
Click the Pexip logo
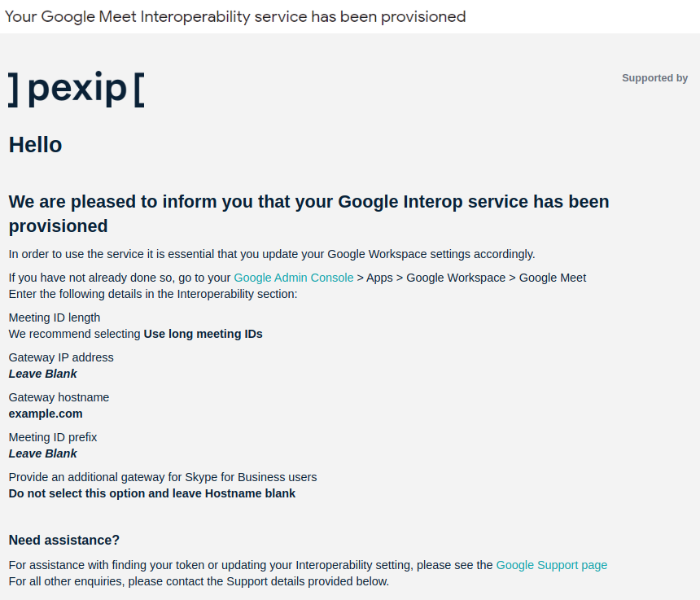[x=77, y=89]
